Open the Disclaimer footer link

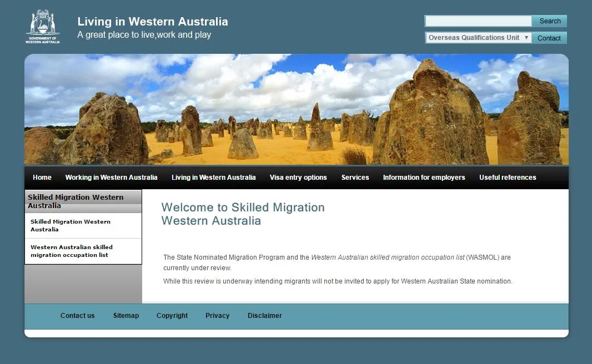265,316
